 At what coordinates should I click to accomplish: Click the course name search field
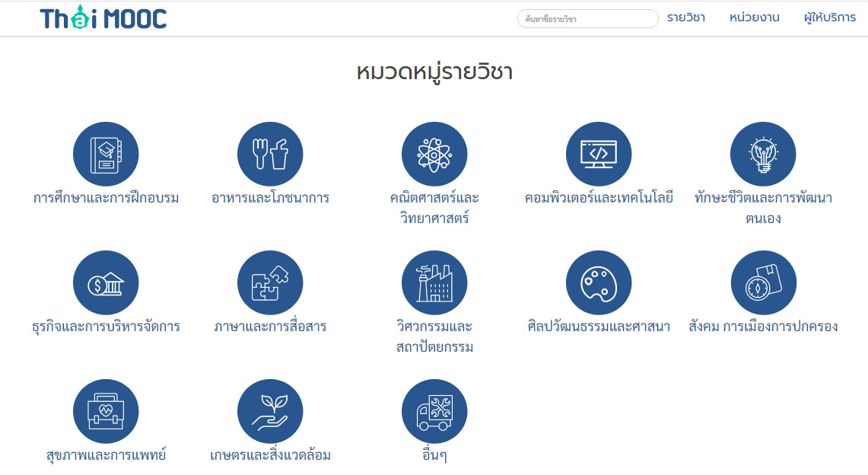tap(587, 19)
